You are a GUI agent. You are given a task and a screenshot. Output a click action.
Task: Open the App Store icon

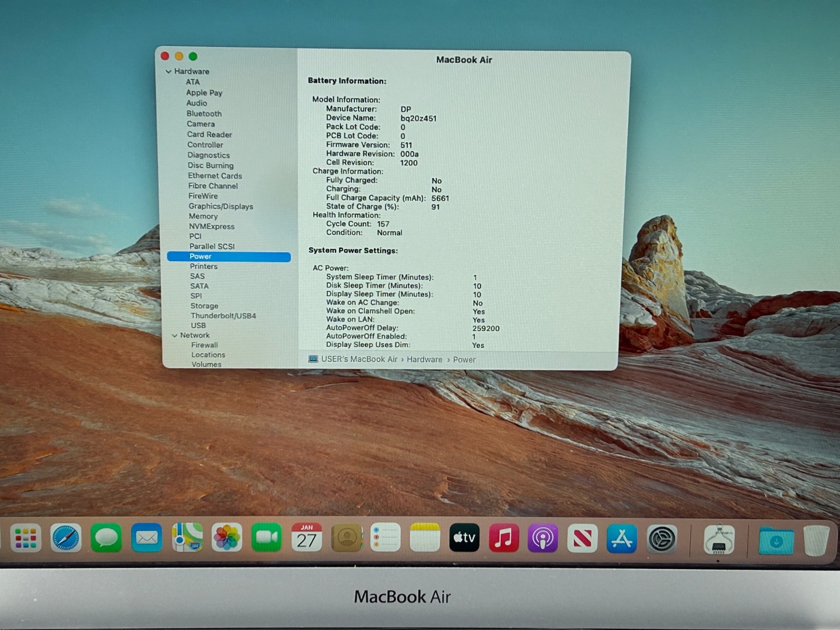pos(622,538)
